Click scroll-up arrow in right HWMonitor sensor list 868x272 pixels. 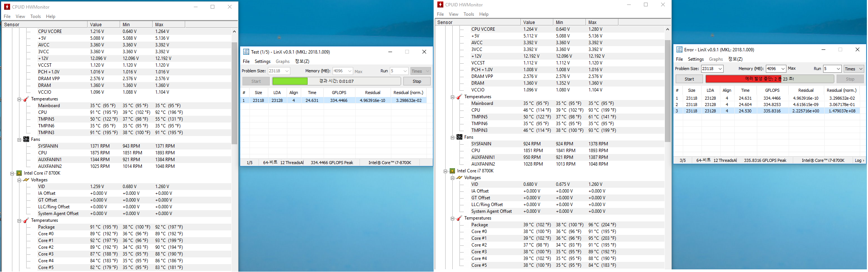click(667, 29)
